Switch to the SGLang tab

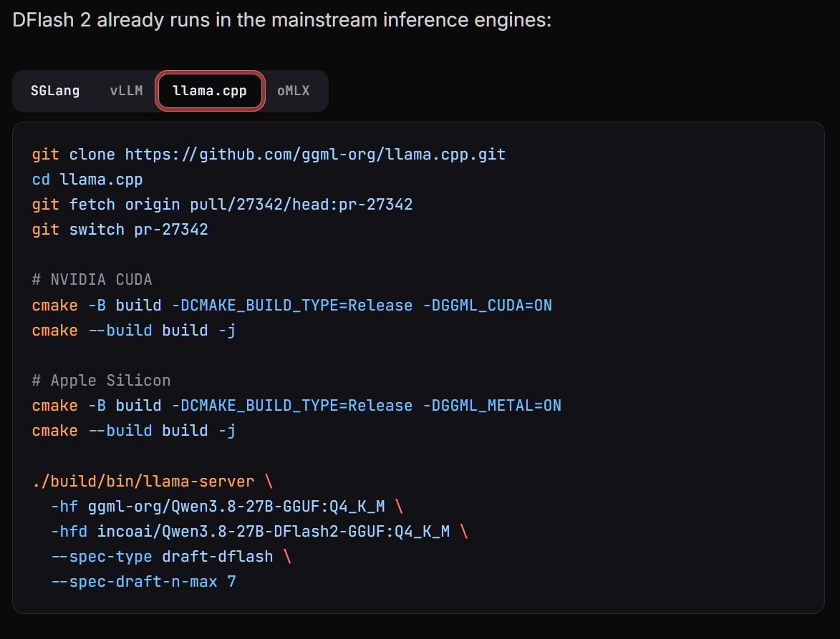(55, 91)
